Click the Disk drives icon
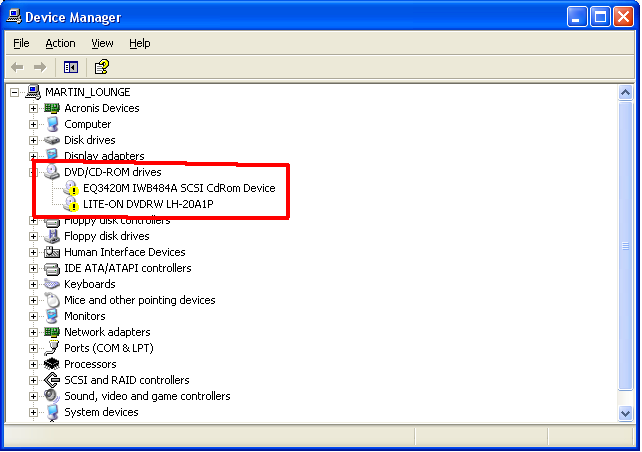The width and height of the screenshot is (642, 452). 52,140
